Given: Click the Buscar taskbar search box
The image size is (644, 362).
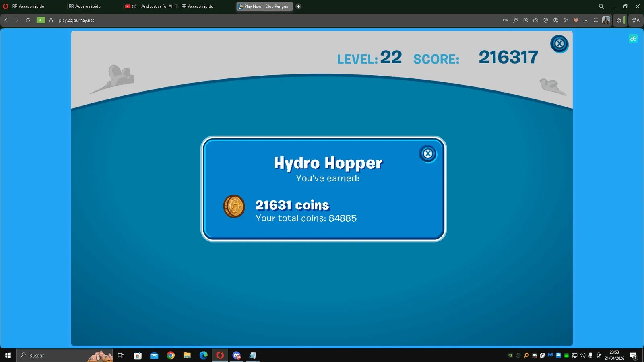Looking at the screenshot, I should coord(64,356).
